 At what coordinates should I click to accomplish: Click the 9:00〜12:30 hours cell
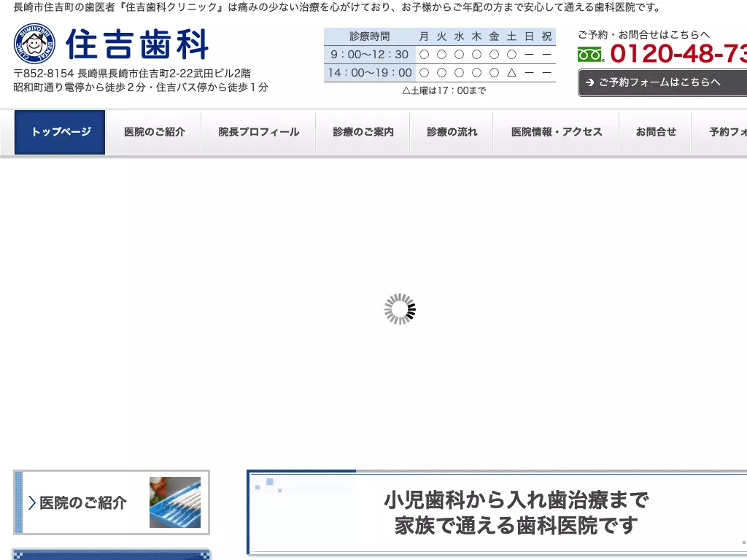(370, 55)
